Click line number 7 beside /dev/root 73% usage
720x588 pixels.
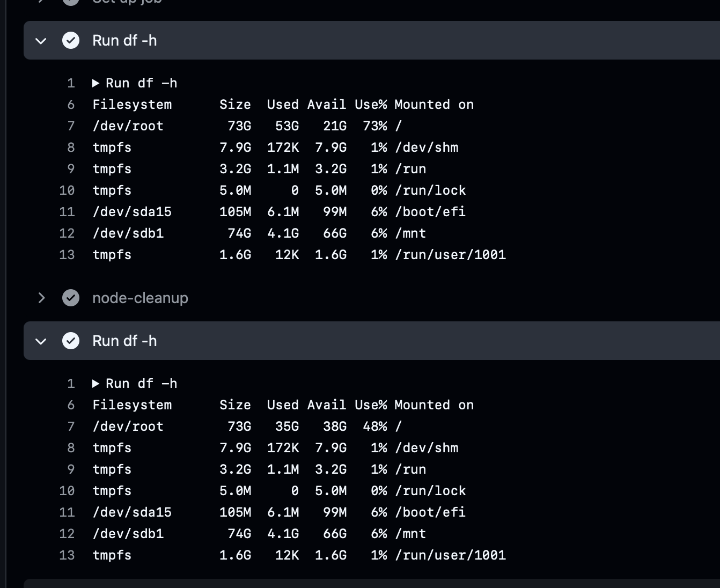click(x=71, y=126)
